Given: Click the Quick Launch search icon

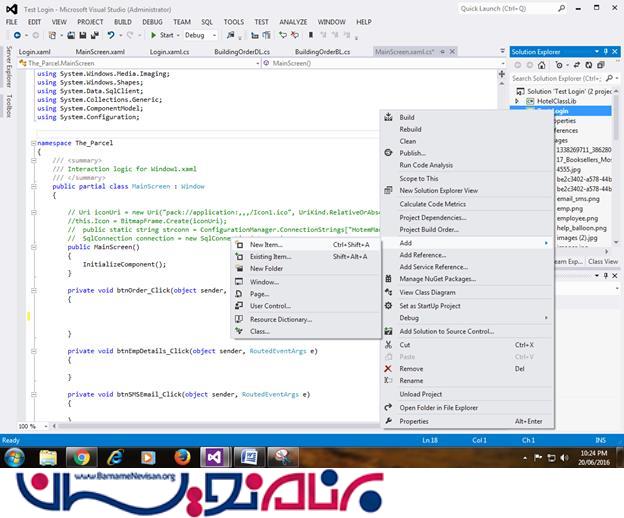Looking at the screenshot, I should 562,8.
